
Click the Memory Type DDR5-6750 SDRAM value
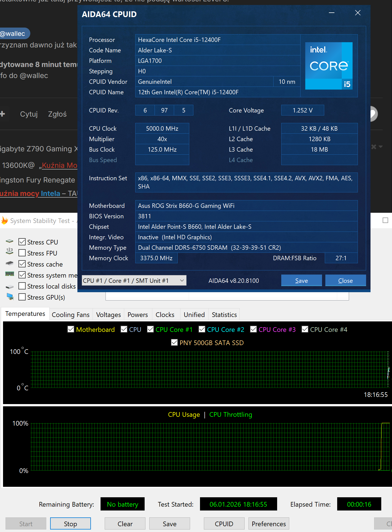(246, 248)
